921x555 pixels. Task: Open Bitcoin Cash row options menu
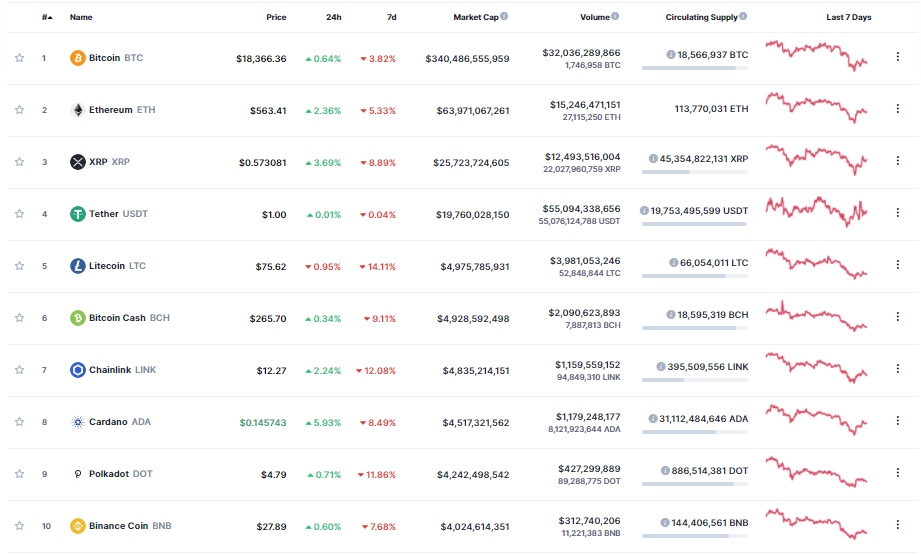coord(898,317)
